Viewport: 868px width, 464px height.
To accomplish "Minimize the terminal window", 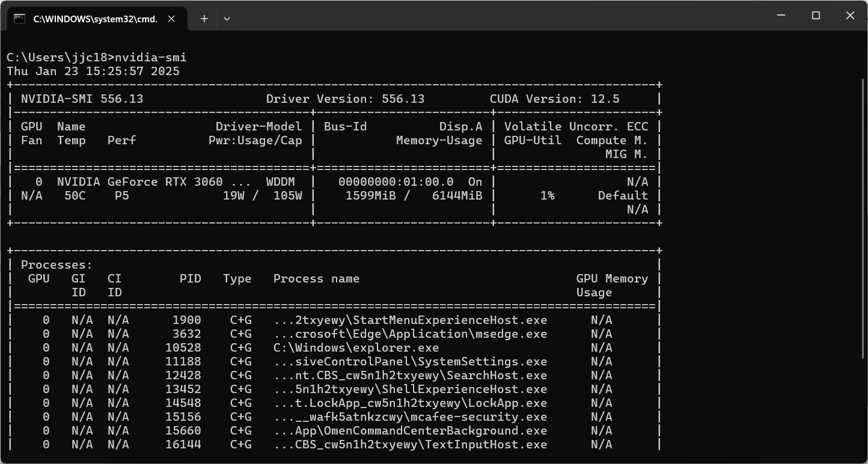I will [x=781, y=16].
